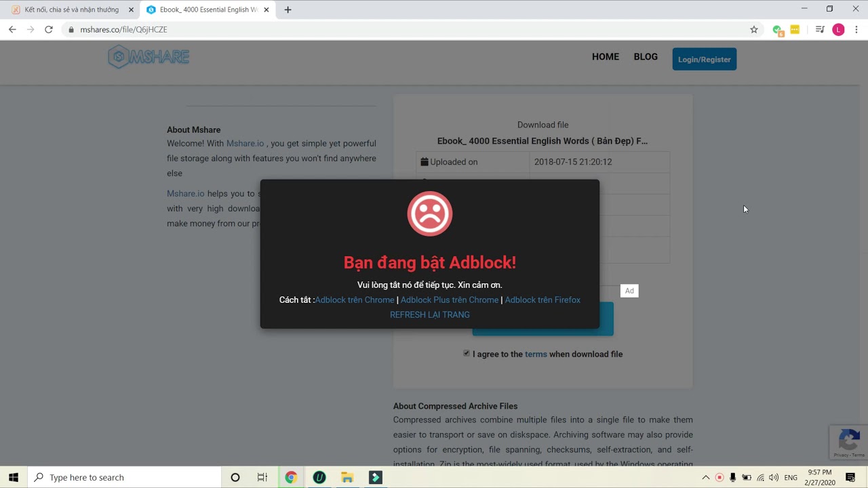Click the red recording icon in the tray
The image size is (868, 488).
pyautogui.click(x=719, y=477)
